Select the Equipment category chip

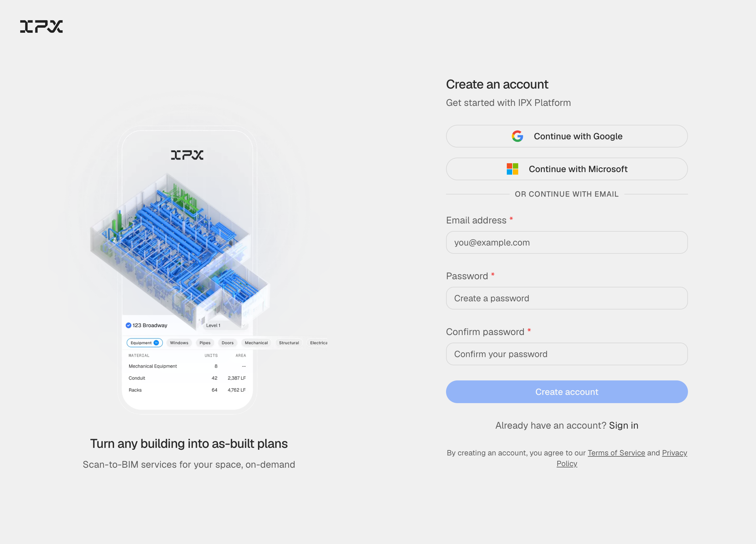[145, 343]
